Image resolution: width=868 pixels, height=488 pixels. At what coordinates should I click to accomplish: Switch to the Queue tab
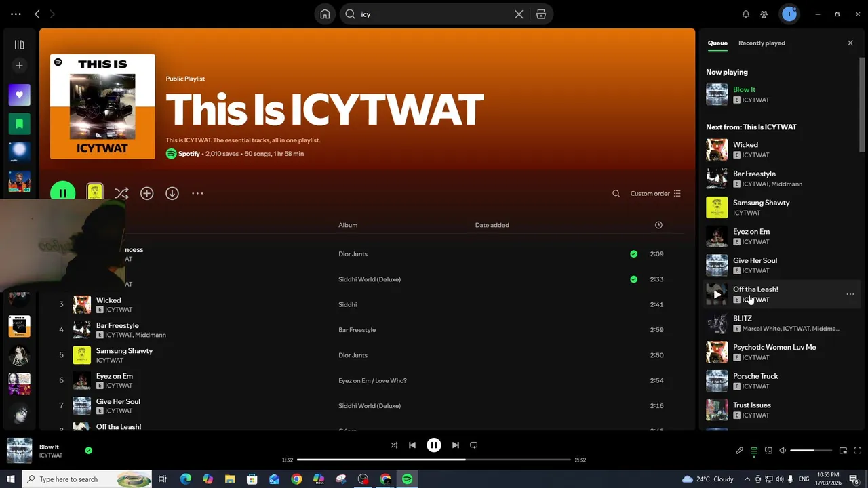click(x=717, y=43)
